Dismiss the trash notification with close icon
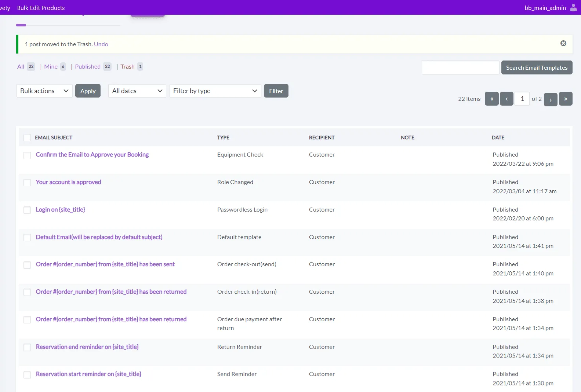This screenshot has width=581, height=392. pos(563,43)
